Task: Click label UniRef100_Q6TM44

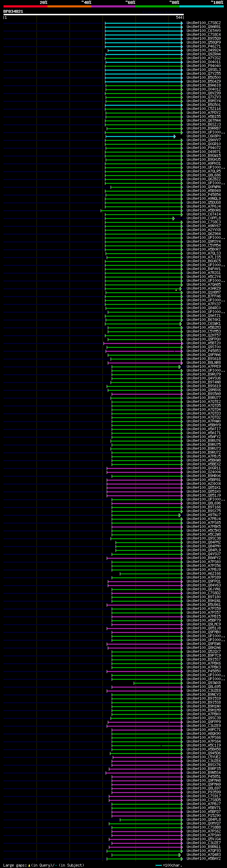Action: (204, 121)
